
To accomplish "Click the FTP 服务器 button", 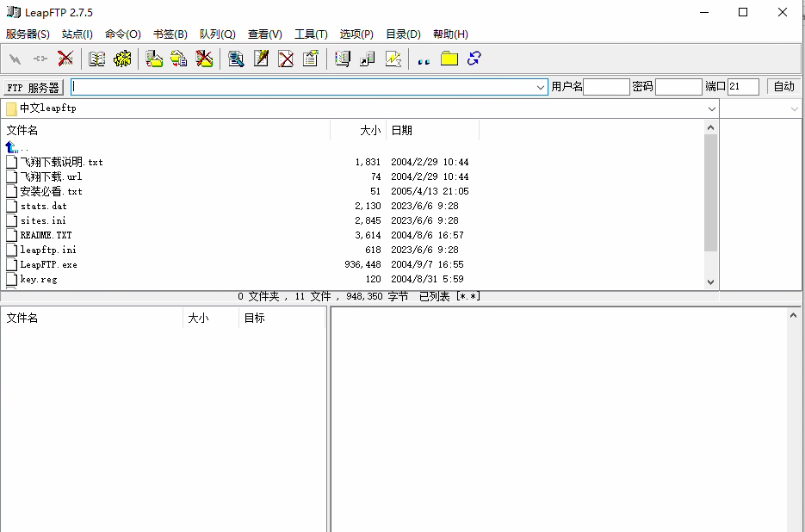I will pos(34,88).
